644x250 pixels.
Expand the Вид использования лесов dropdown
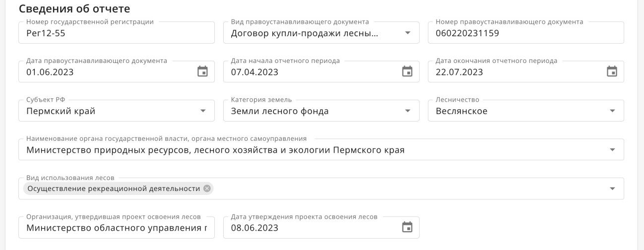click(x=612, y=188)
